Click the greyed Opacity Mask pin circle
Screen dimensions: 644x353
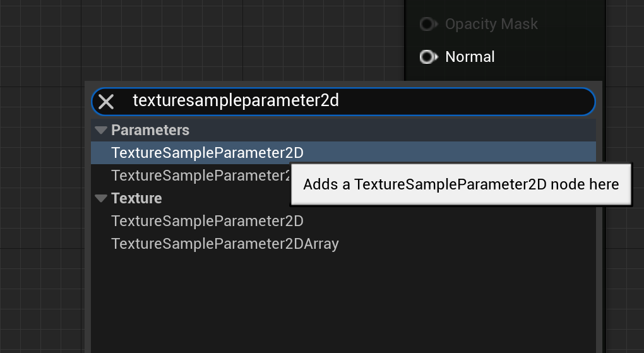(x=427, y=24)
